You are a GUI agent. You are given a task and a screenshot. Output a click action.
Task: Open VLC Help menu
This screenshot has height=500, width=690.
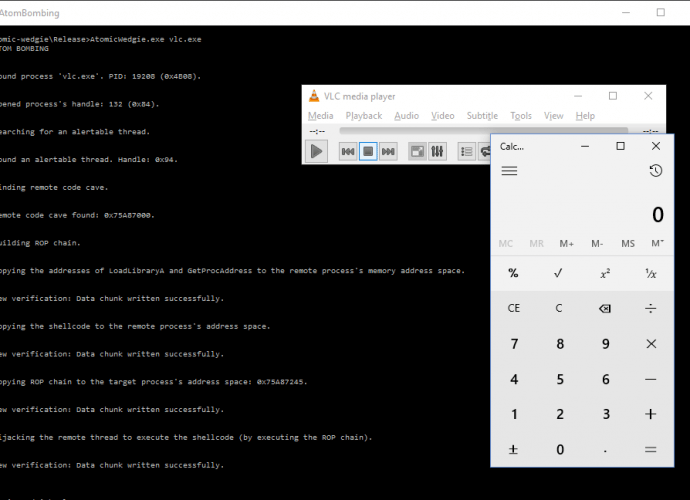pos(585,116)
